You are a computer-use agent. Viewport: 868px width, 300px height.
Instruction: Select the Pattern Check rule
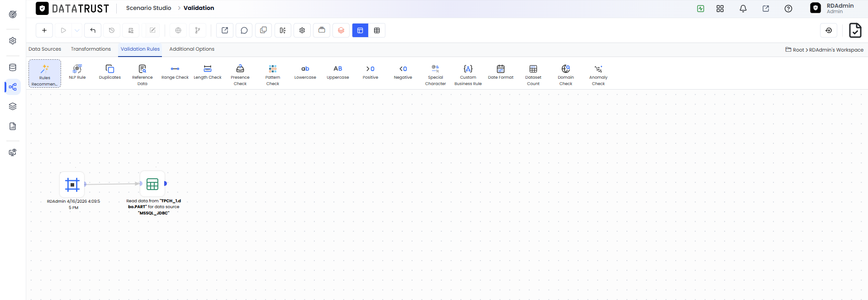pos(273,75)
